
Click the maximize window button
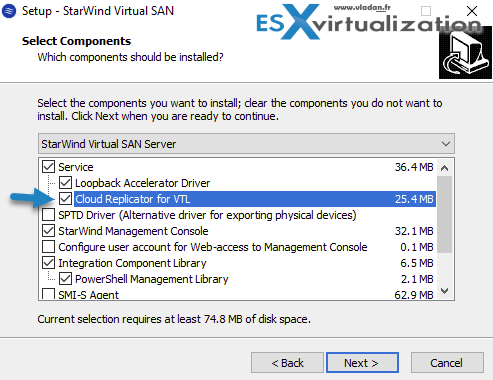coord(426,11)
